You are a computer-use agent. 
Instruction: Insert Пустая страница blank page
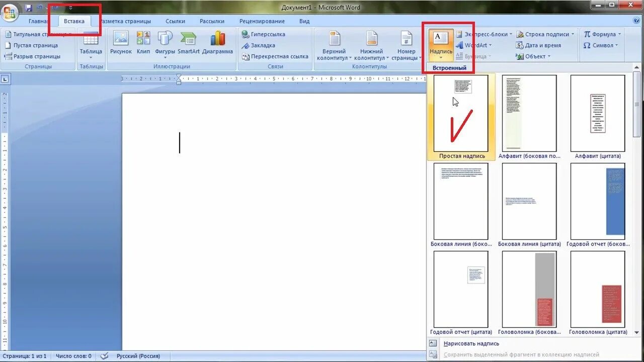31,45
